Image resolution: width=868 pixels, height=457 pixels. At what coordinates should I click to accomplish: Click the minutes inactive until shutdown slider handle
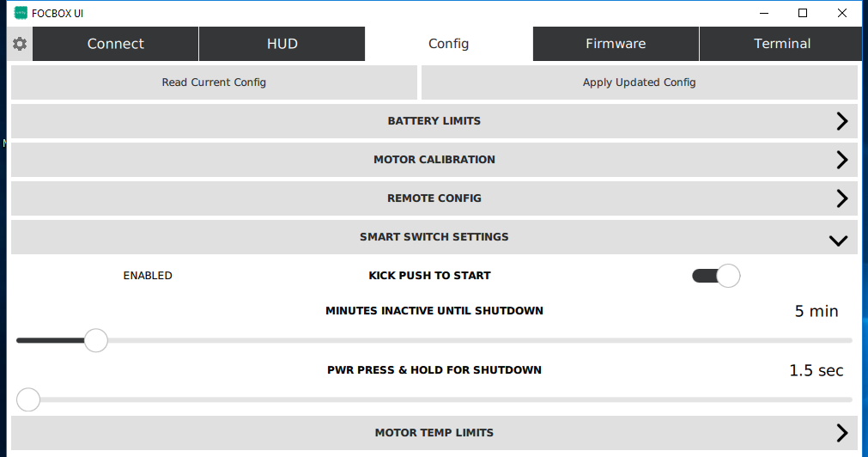96,341
